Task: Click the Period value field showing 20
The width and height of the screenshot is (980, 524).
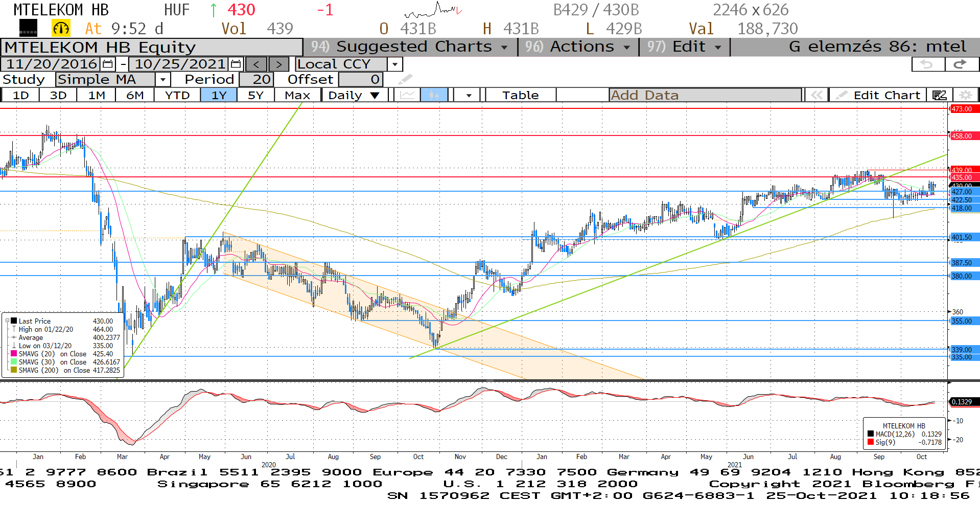Action: click(x=256, y=79)
